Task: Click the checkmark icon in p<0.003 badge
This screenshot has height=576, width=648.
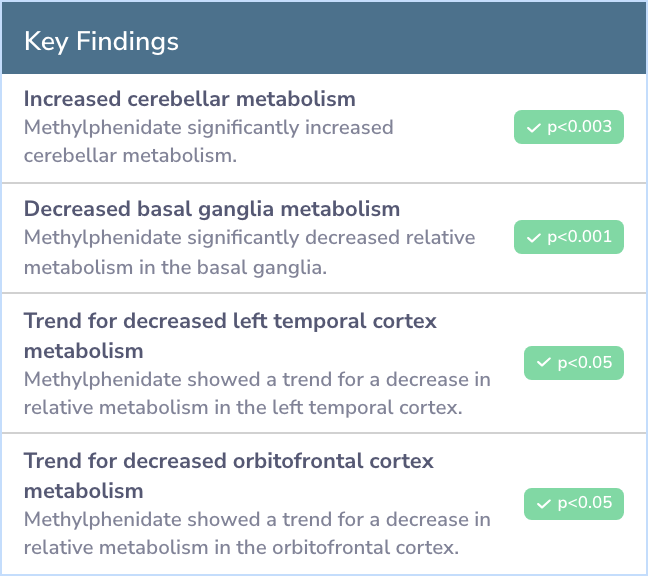Action: click(x=534, y=128)
